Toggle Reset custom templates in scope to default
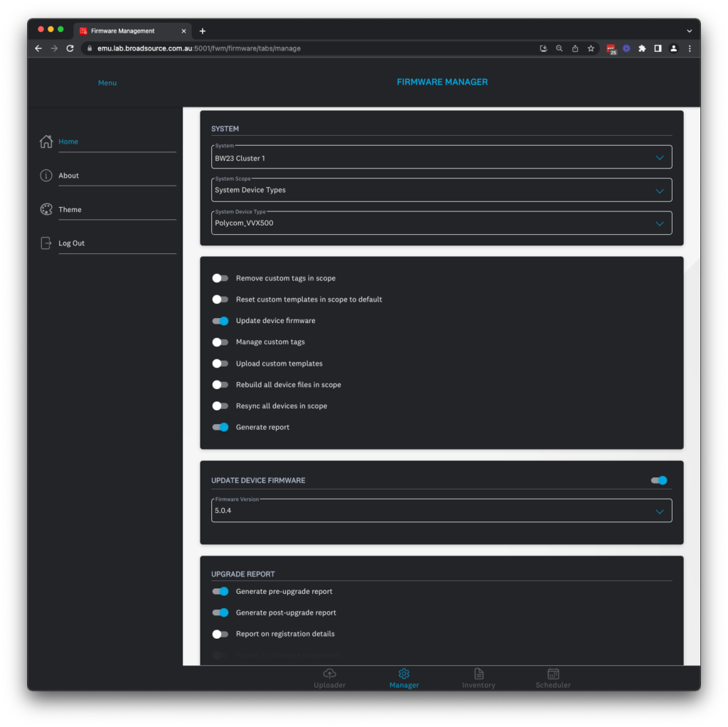The height and width of the screenshot is (727, 728). pos(220,299)
